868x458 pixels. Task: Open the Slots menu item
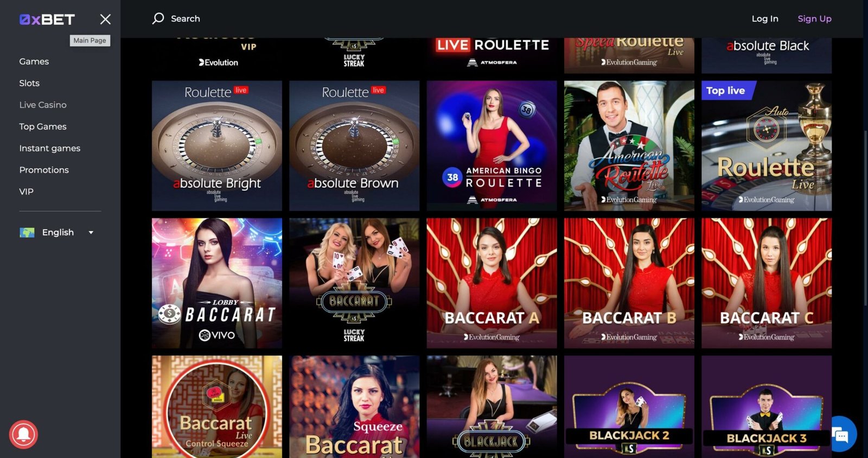click(x=29, y=83)
